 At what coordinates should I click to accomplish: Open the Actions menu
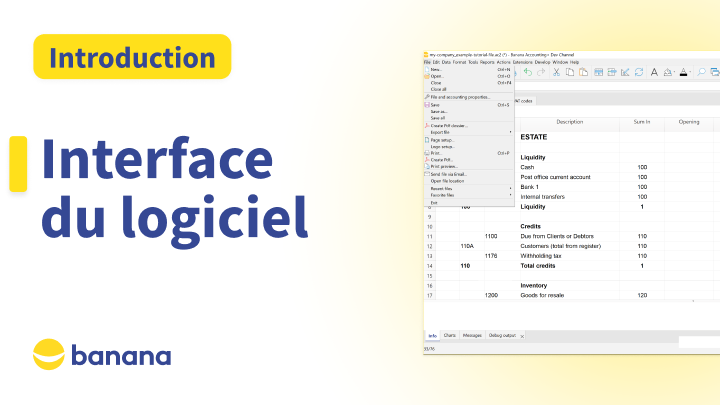[504, 62]
